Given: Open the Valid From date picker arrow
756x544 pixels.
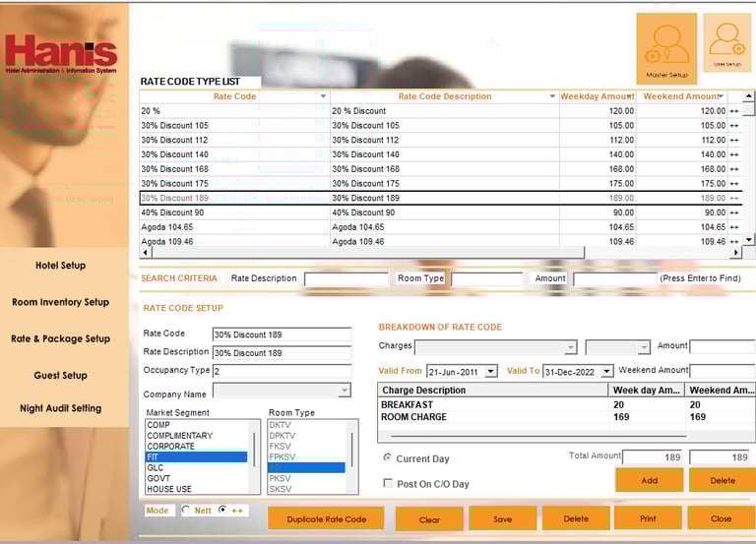Looking at the screenshot, I should (491, 371).
